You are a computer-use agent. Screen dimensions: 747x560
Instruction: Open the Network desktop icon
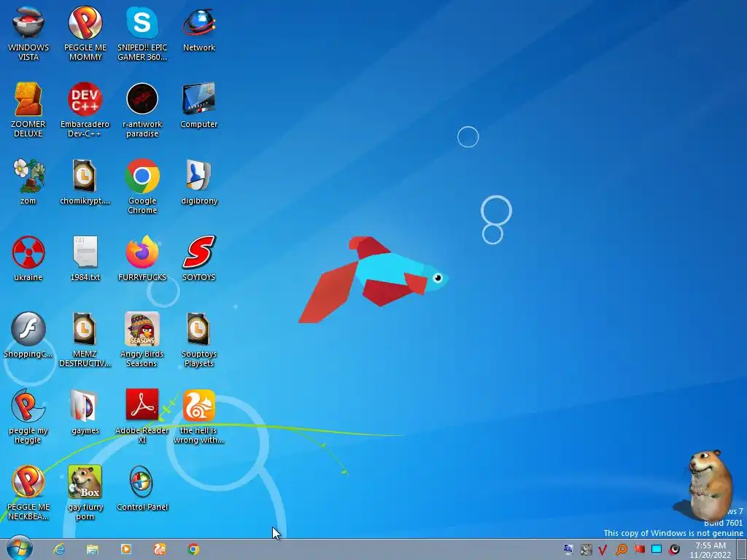coord(199,29)
